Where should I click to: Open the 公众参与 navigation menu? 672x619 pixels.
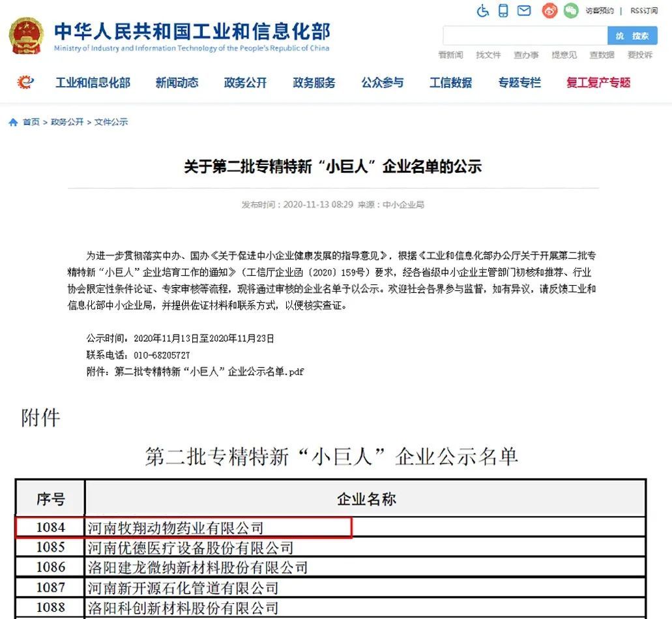[x=383, y=82]
